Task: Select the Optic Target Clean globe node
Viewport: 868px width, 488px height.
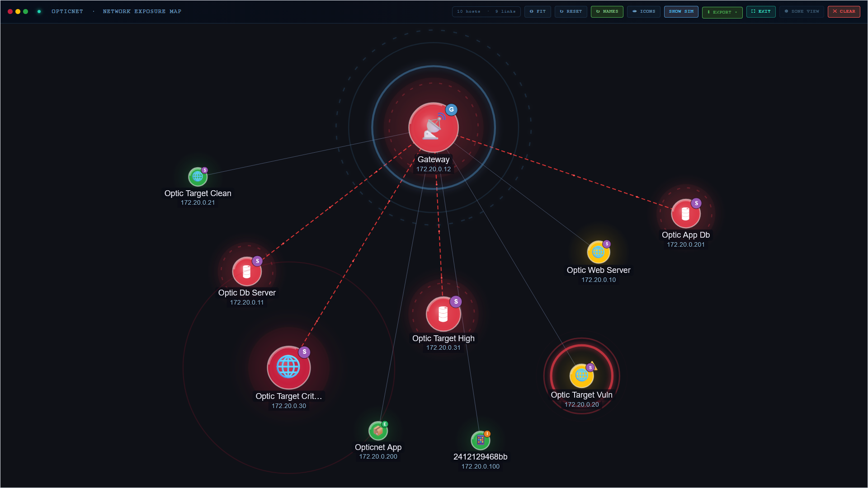Action: pos(198,177)
